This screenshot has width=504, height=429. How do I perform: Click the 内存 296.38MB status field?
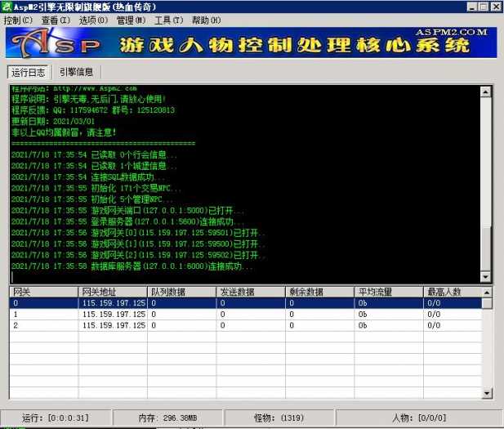point(167,418)
